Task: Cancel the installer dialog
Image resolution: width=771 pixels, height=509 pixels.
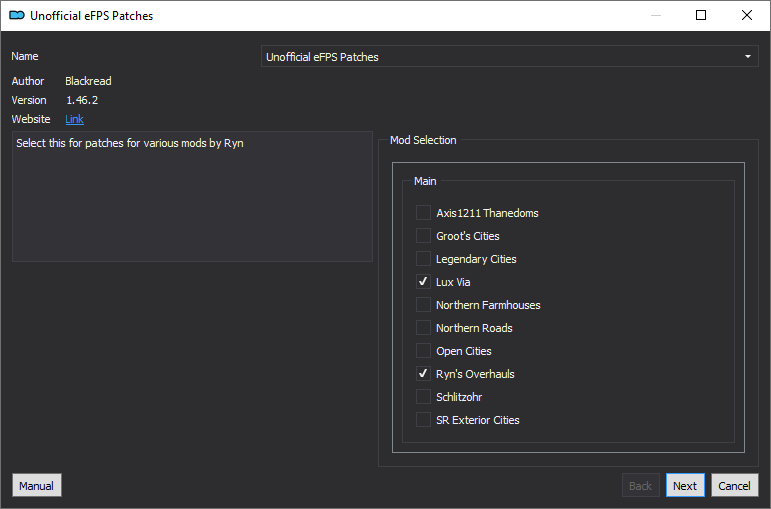Action: (734, 486)
